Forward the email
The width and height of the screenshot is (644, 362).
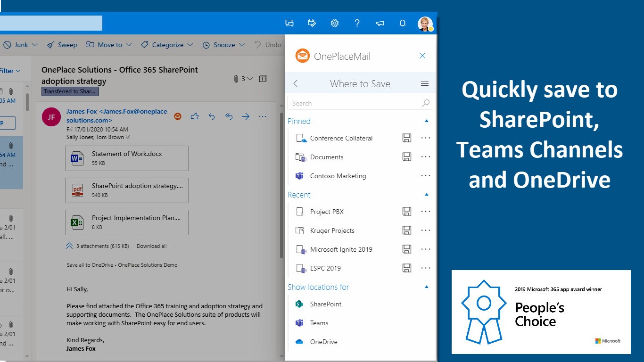tap(246, 116)
